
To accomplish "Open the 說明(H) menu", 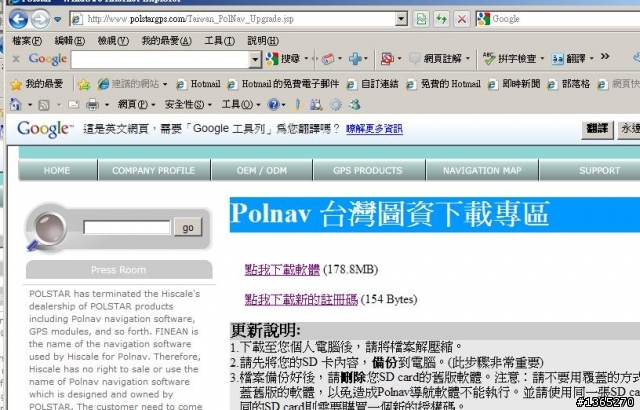I will [x=263, y=41].
